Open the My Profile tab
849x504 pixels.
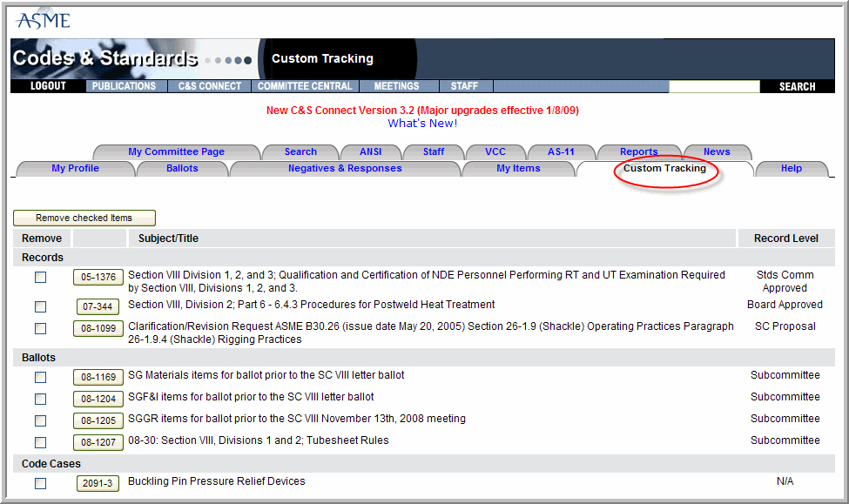[75, 168]
